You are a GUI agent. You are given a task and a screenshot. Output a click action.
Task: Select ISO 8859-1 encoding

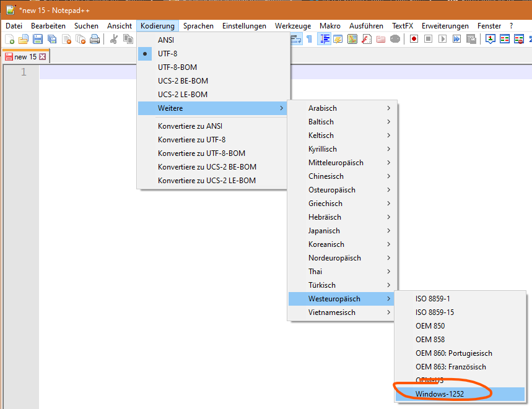click(460, 298)
